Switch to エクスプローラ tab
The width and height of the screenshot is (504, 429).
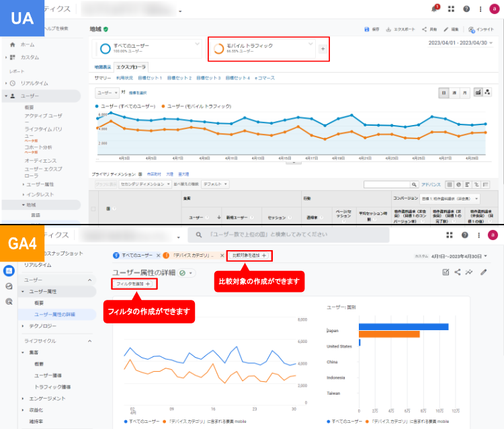coord(131,67)
